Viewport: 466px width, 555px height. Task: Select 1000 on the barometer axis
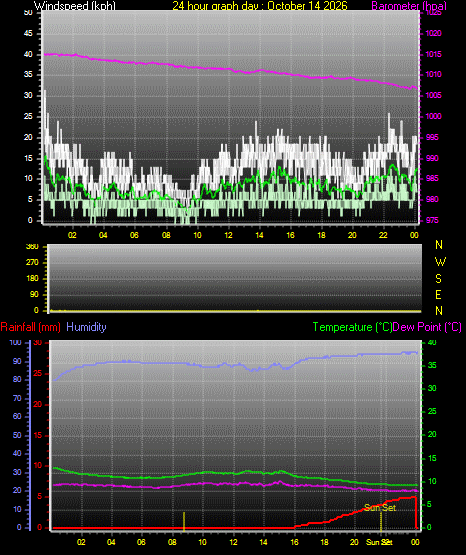tap(433, 116)
